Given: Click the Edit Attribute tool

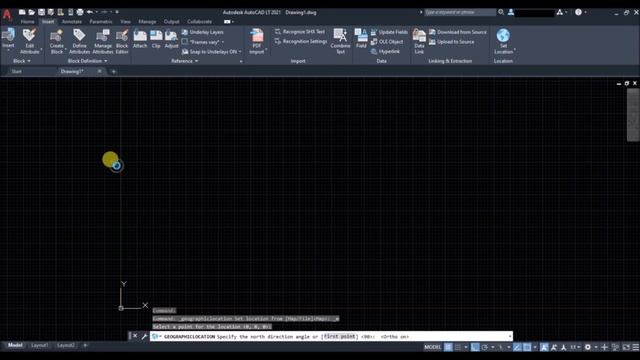Looking at the screenshot, I should [x=29, y=41].
